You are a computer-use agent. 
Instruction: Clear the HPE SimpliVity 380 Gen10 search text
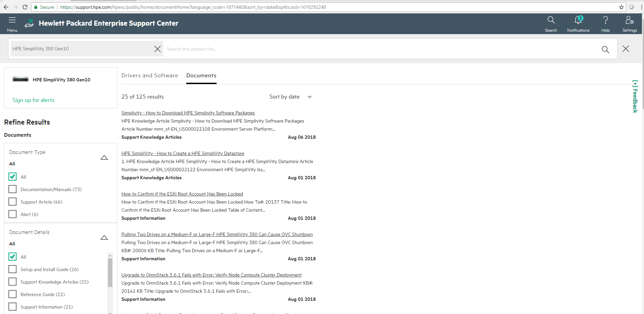pos(157,49)
